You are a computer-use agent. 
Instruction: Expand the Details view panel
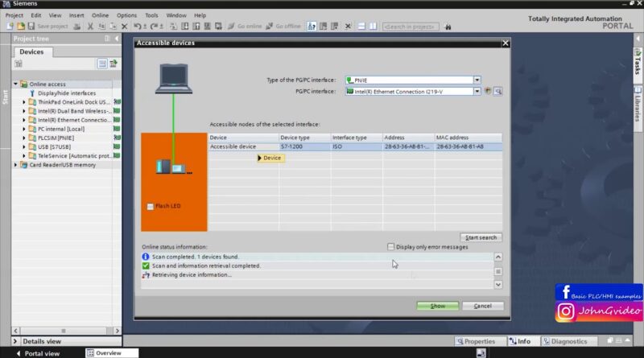point(15,341)
